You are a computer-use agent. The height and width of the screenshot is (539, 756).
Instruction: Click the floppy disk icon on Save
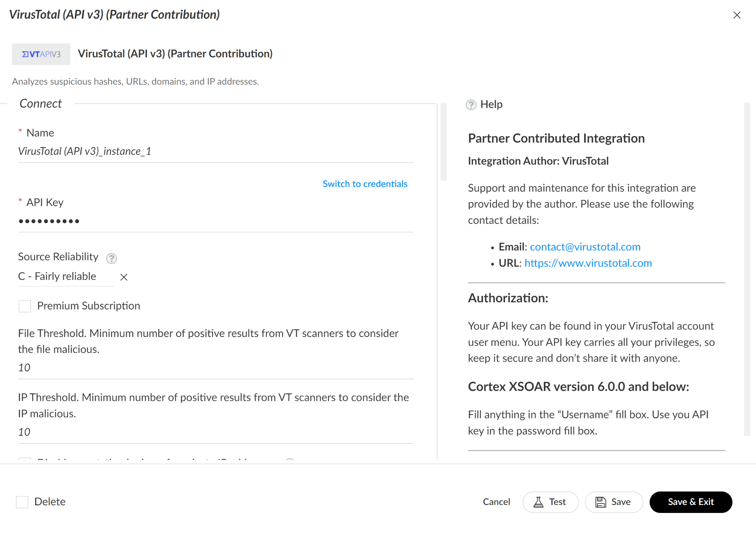click(x=601, y=502)
